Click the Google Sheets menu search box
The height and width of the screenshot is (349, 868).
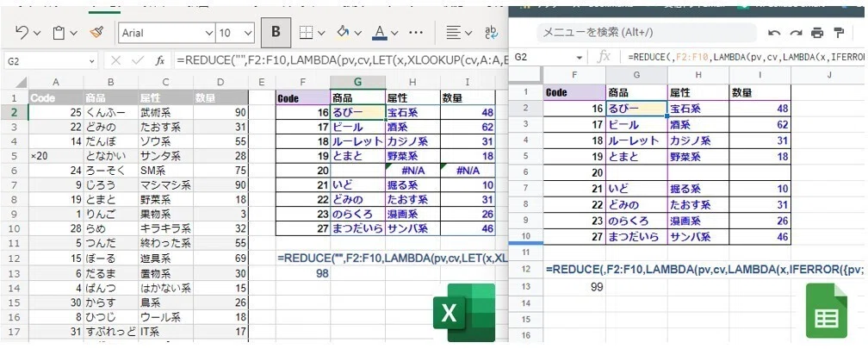[646, 33]
